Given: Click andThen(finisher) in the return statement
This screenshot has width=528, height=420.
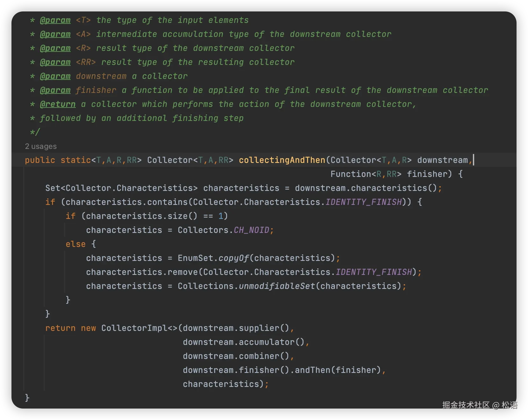Looking at the screenshot, I should tap(338, 370).
